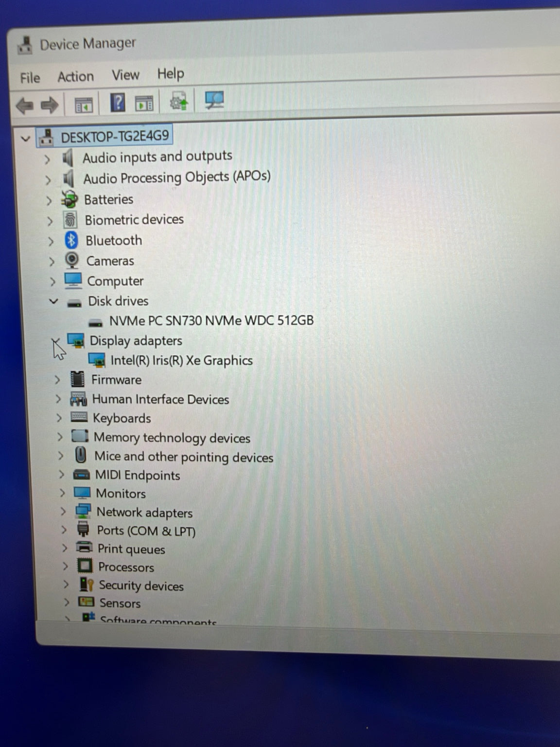Image resolution: width=560 pixels, height=747 pixels.
Task: Click the Ports (COM & LPT) icon
Action: [84, 530]
